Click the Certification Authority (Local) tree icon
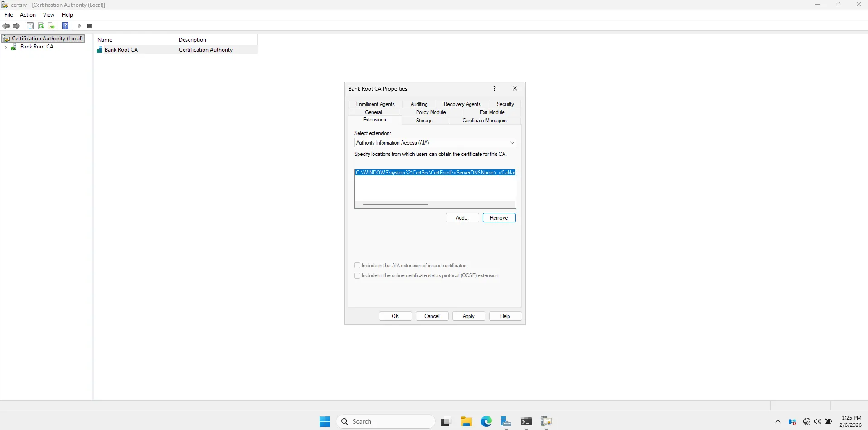 pos(6,39)
